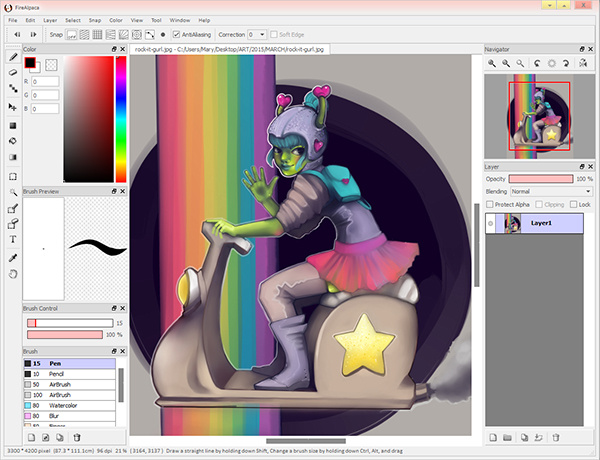Adjust the brush size slider

pos(70,323)
